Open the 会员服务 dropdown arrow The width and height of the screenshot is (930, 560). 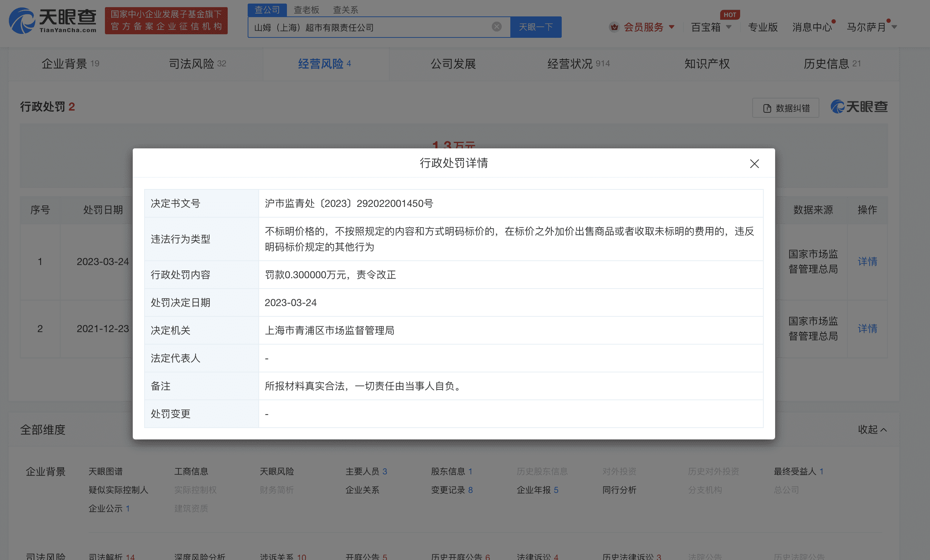pos(672,27)
